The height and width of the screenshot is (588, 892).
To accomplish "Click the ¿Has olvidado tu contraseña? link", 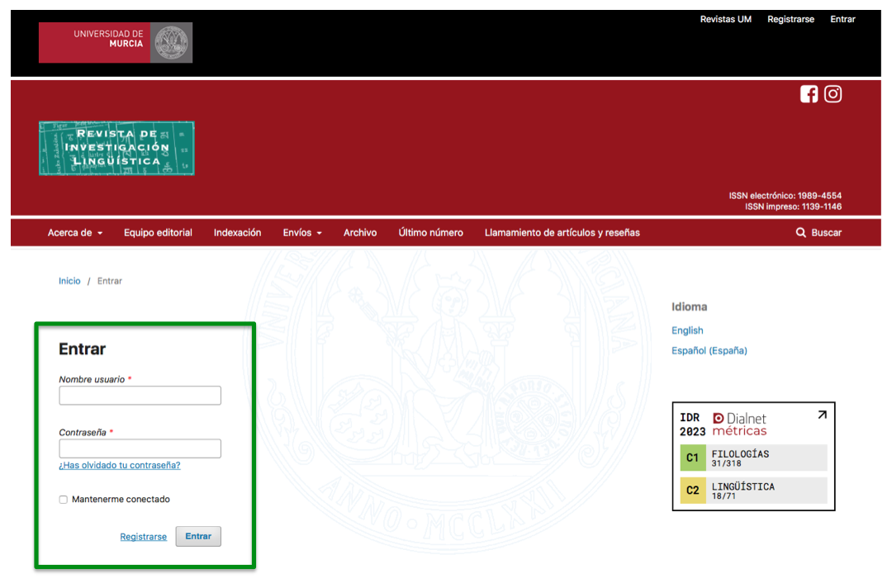I will point(120,465).
